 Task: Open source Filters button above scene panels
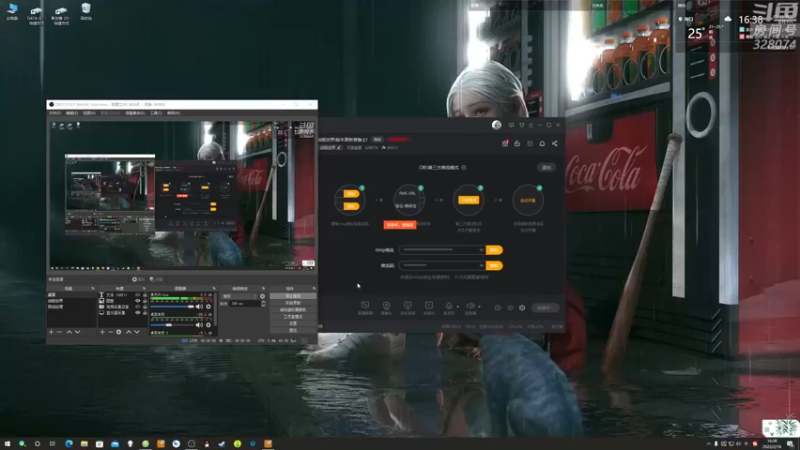click(156, 279)
